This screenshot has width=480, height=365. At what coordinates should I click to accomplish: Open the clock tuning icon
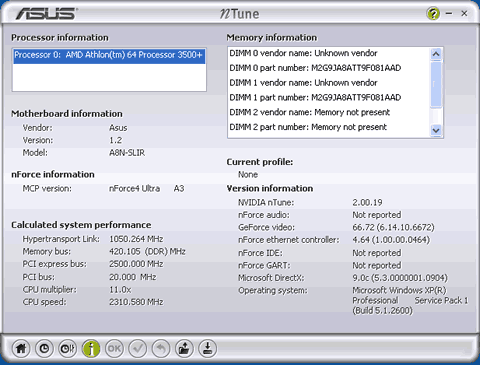click(x=44, y=349)
